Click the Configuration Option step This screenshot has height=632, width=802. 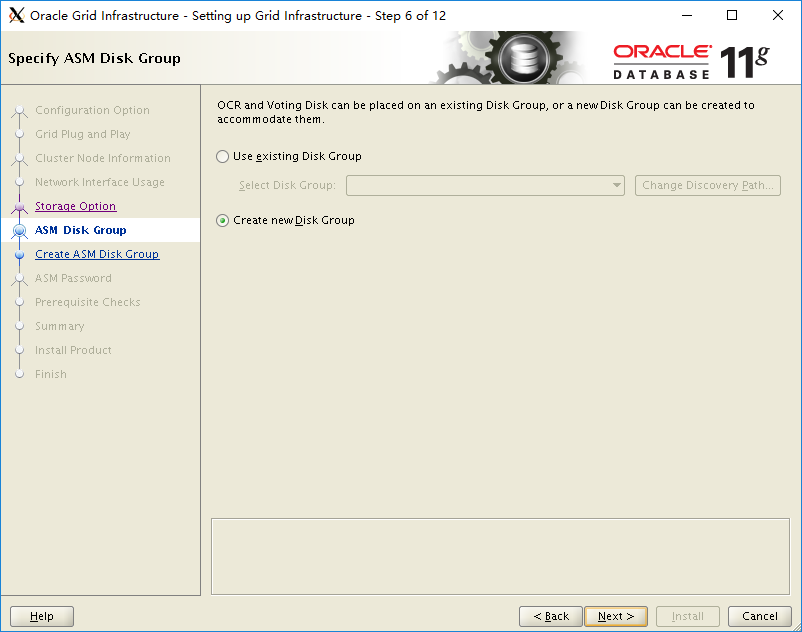93,110
